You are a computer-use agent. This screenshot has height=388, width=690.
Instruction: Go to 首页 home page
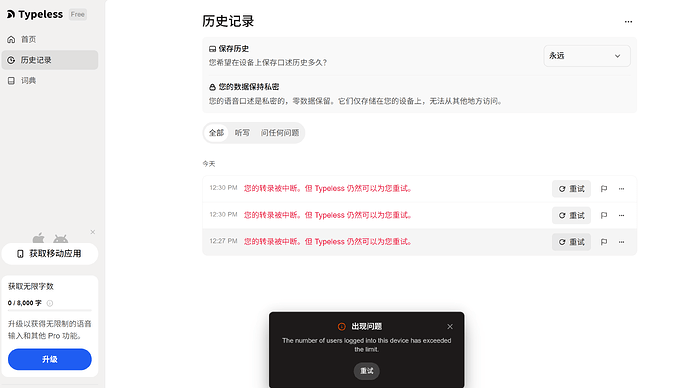click(50, 39)
